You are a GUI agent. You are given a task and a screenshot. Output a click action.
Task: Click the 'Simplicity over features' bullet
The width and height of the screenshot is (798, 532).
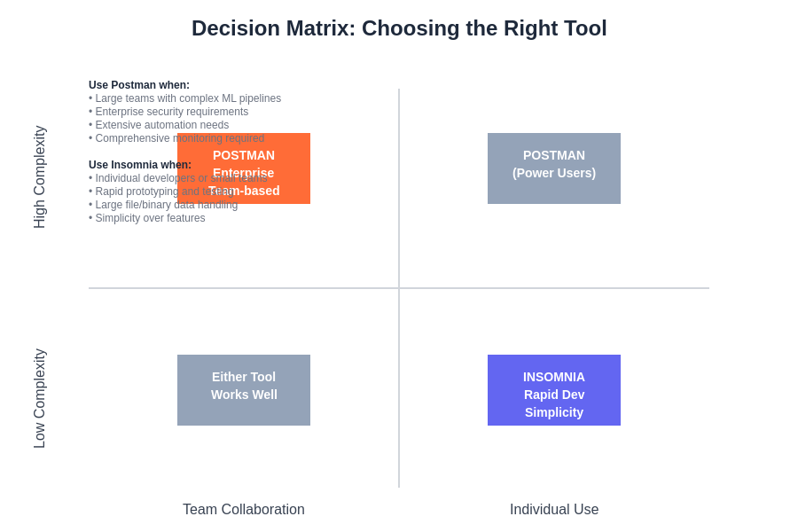click(149, 218)
